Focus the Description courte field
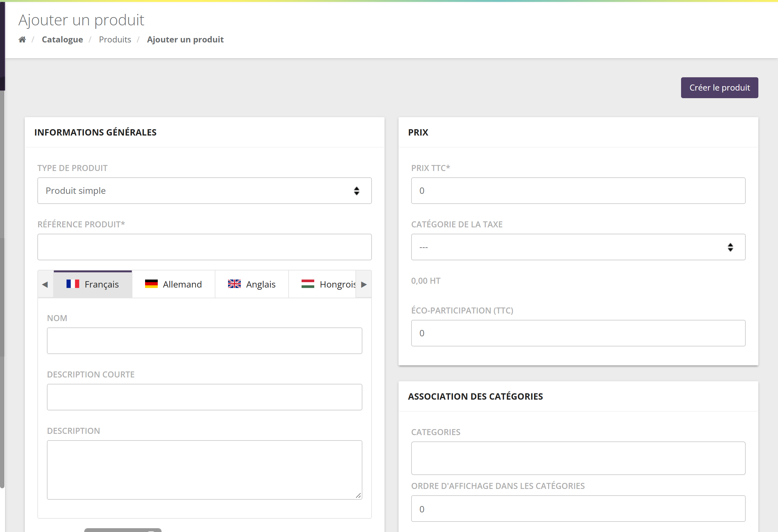 click(205, 397)
